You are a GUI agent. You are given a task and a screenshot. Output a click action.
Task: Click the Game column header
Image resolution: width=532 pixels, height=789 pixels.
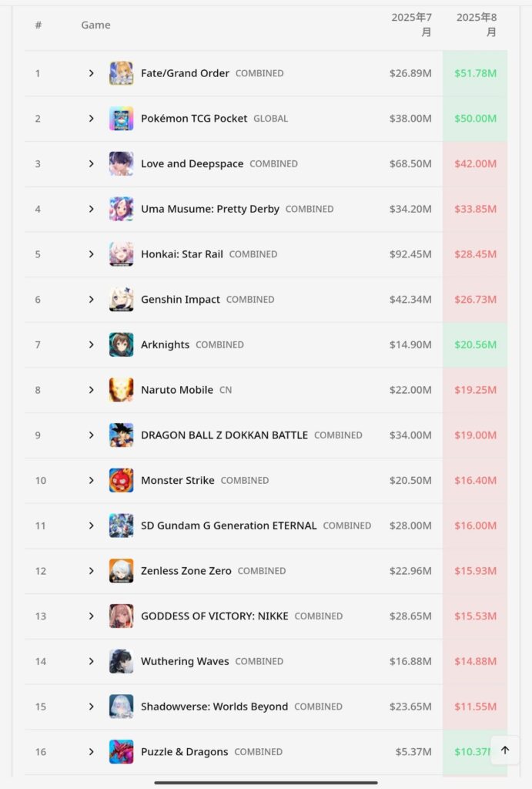[x=95, y=25]
